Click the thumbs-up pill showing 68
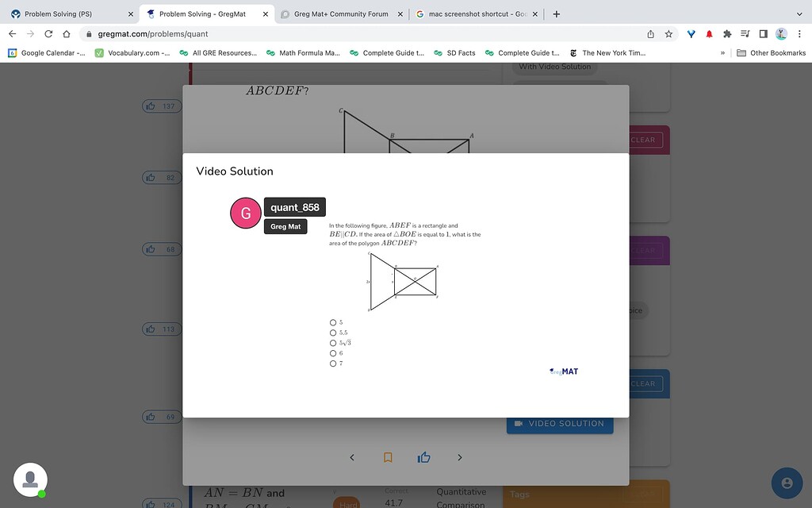Screen dimensions: 812x508 point(162,249)
